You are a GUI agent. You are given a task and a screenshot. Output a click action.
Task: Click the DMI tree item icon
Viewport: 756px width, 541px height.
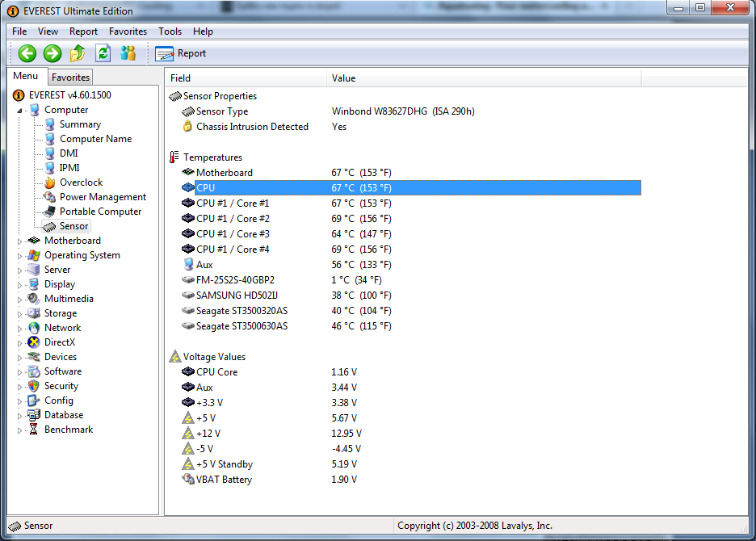(x=49, y=153)
